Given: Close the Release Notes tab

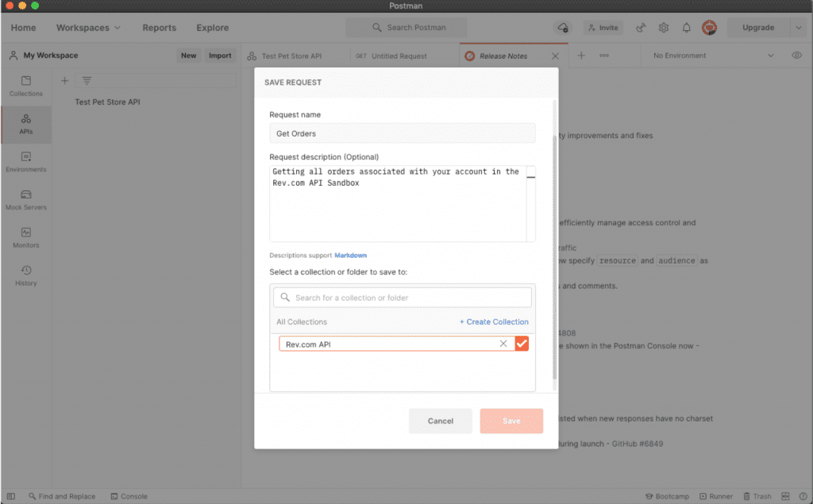Looking at the screenshot, I should point(555,56).
